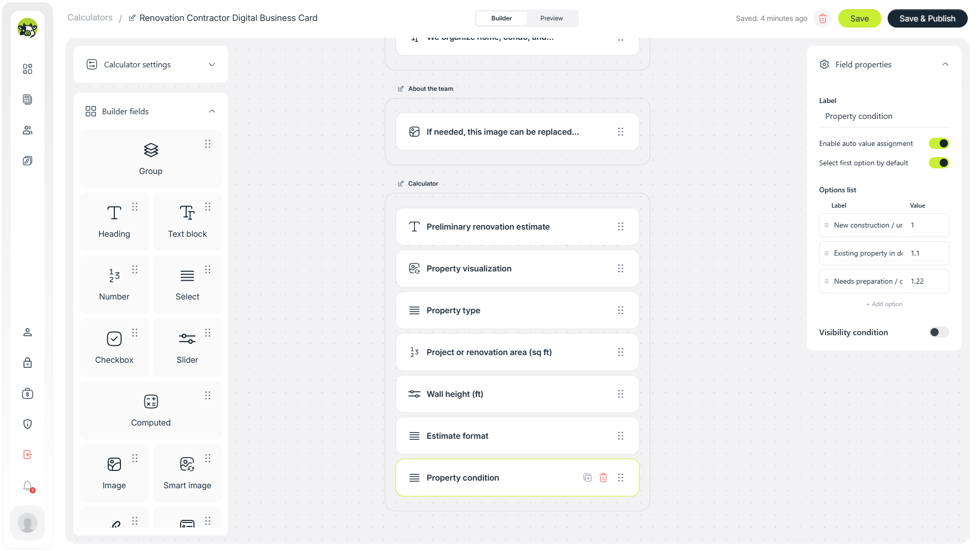This screenshot has height=551, width=980.
Task: Pick the Group builder field
Action: click(x=151, y=159)
